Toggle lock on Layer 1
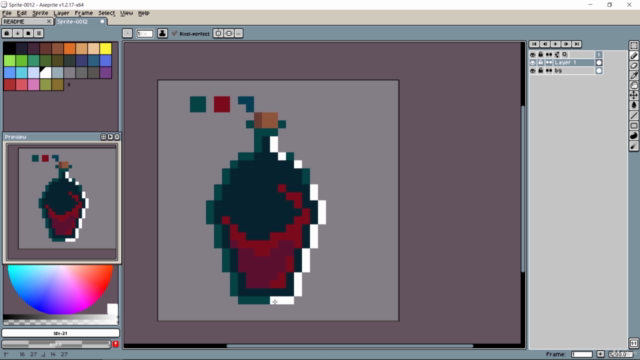640x360 pixels. click(541, 62)
